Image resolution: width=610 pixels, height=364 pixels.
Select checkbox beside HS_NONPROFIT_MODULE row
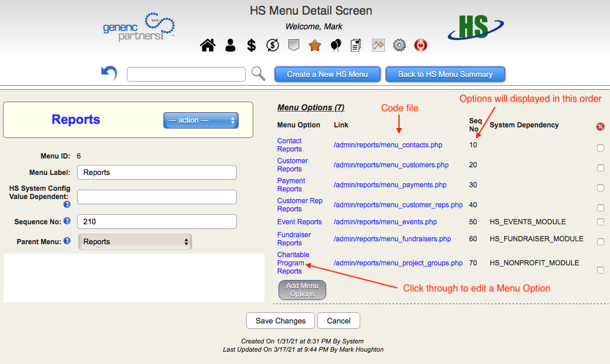[x=601, y=270]
